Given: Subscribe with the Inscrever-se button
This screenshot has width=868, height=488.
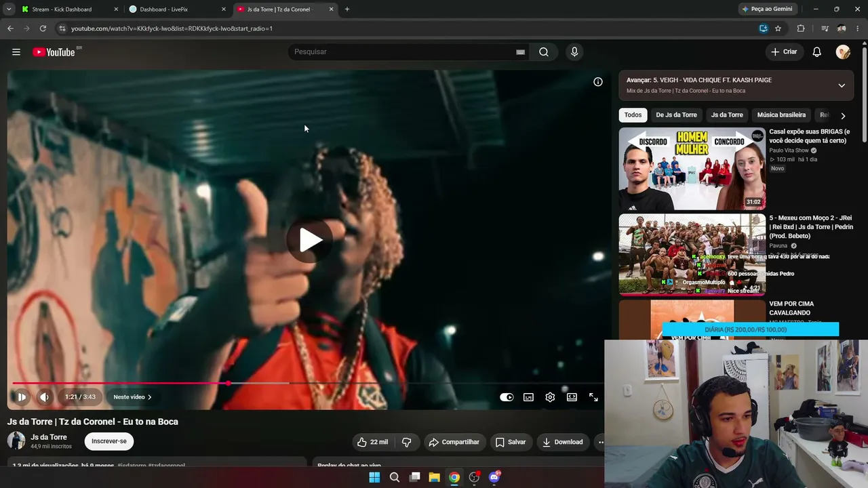Looking at the screenshot, I should coord(109,441).
